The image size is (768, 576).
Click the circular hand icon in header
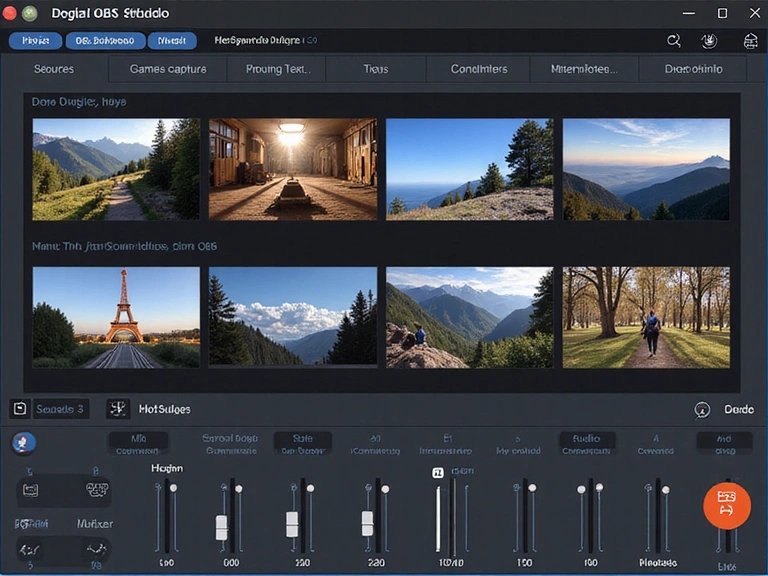[709, 41]
